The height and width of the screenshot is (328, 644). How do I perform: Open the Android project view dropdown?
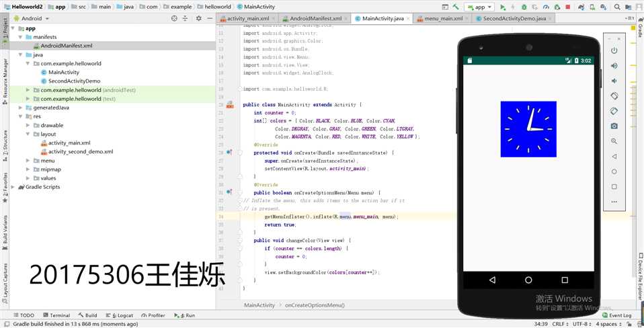(31, 18)
